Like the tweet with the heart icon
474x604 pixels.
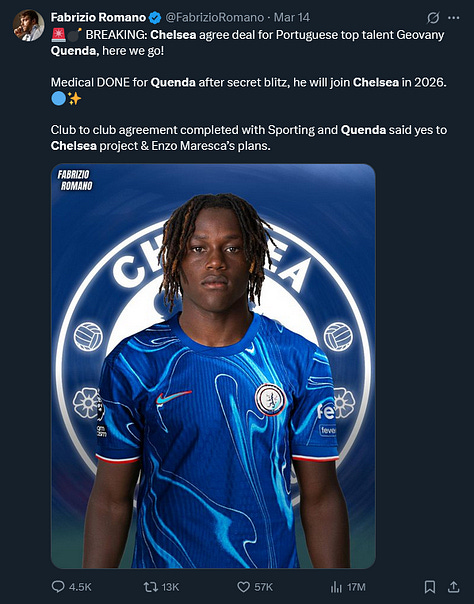point(243,587)
